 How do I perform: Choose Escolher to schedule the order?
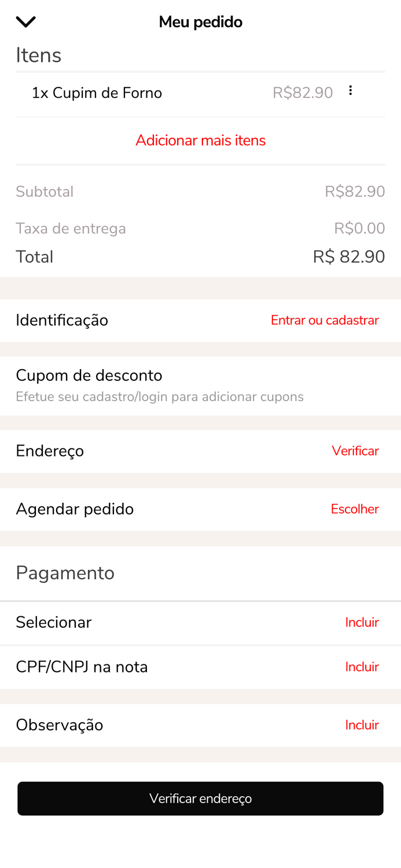[355, 509]
